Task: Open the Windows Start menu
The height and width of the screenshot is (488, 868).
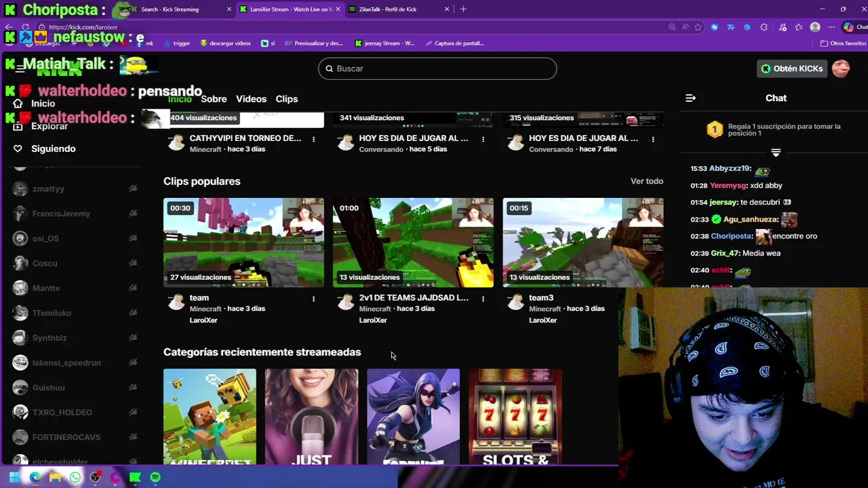Action: 14,478
